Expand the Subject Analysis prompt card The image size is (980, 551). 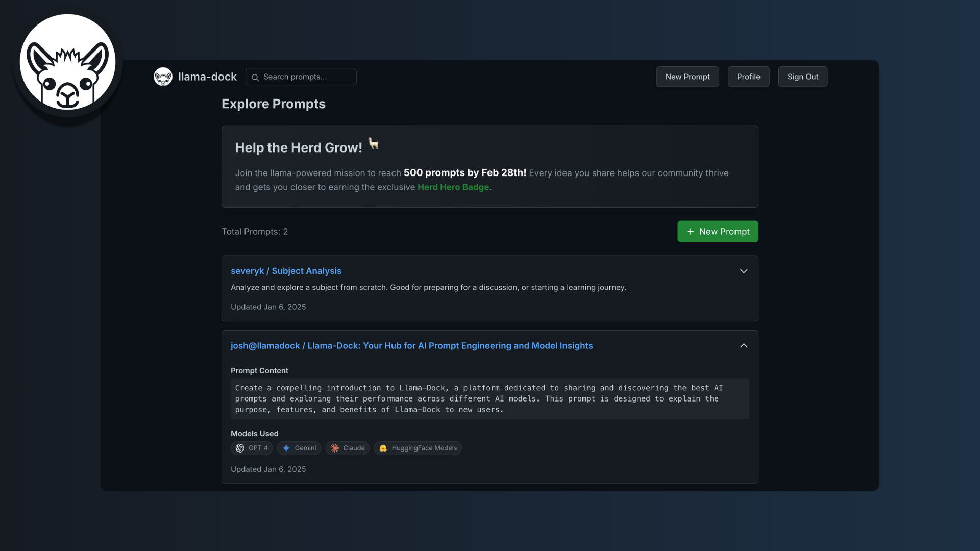[744, 271]
